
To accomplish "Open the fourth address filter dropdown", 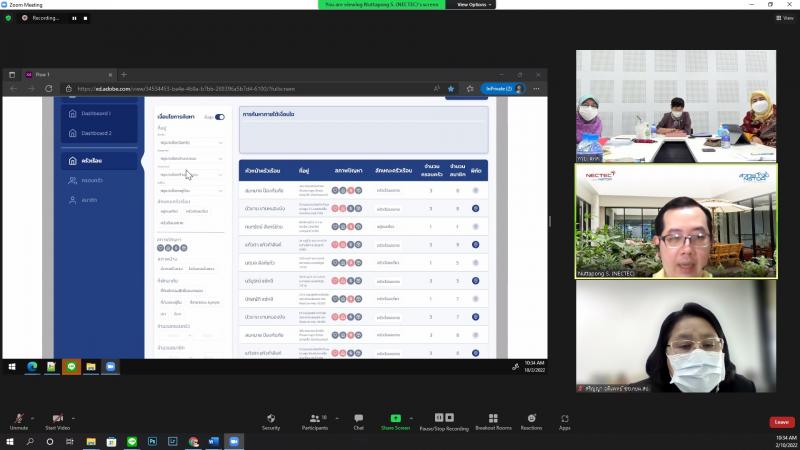I will pos(191,190).
